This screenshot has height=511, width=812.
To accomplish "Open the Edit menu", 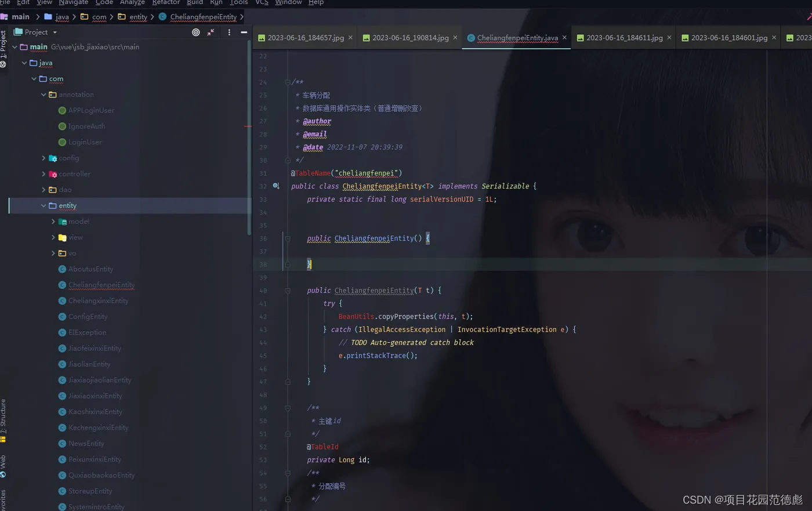I will (x=23, y=2).
